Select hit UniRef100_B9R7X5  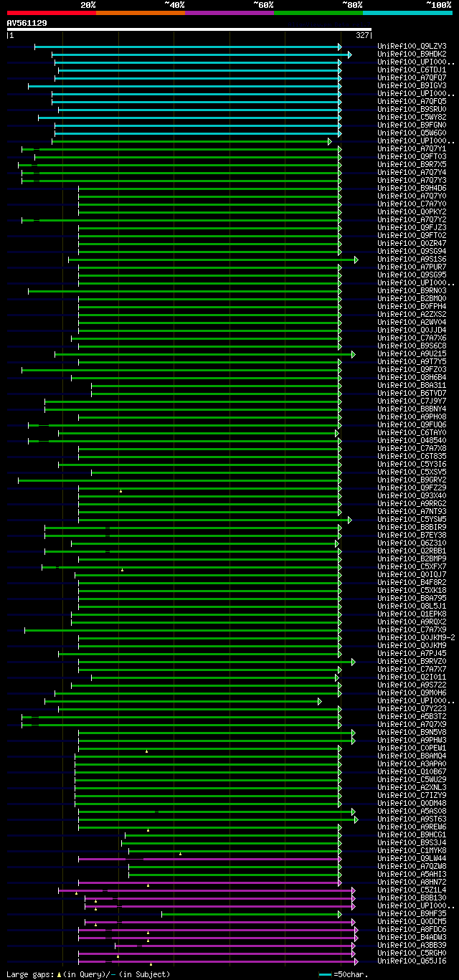click(412, 165)
